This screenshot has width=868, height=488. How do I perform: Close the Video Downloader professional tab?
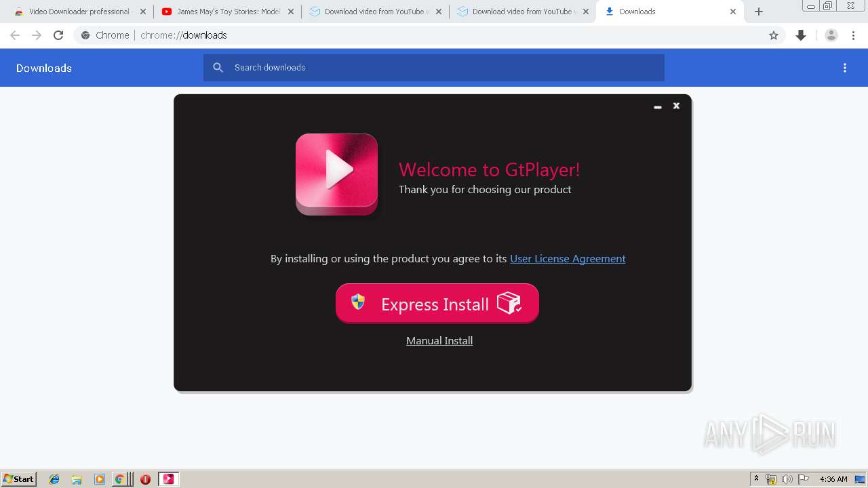coord(142,12)
